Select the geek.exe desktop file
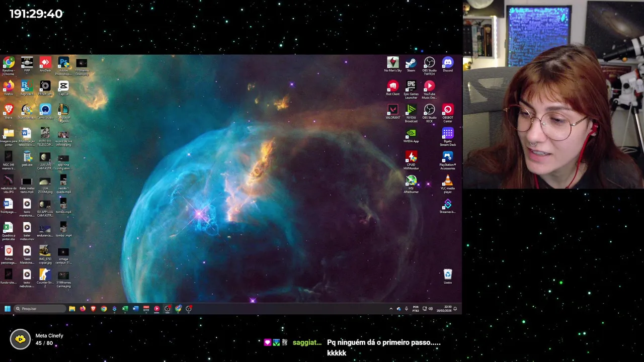644x362 pixels. coord(27,158)
